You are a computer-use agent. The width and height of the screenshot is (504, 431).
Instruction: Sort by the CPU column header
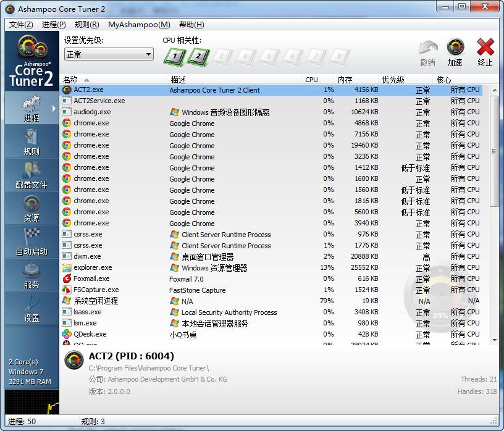318,80
